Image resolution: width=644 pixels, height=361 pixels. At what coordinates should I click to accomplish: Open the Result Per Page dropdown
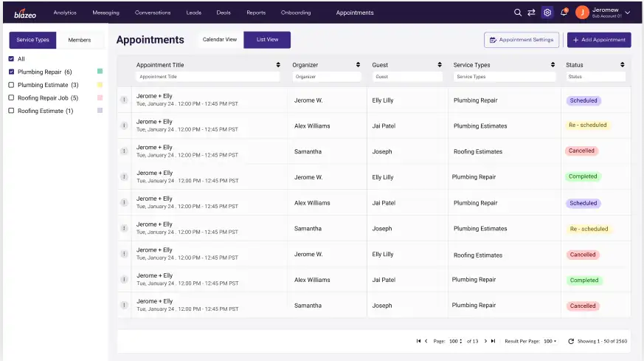[x=550, y=341]
